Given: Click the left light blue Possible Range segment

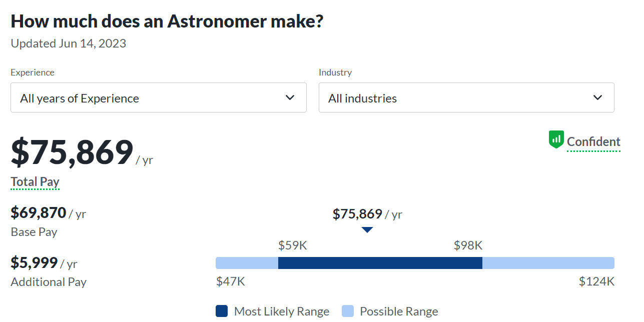Looking at the screenshot, I should 247,263.
